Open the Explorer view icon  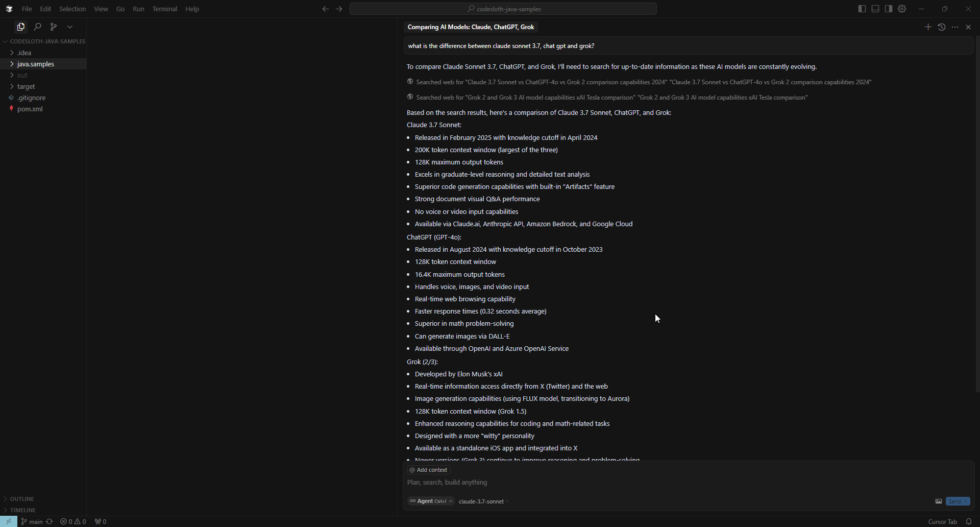coord(21,27)
